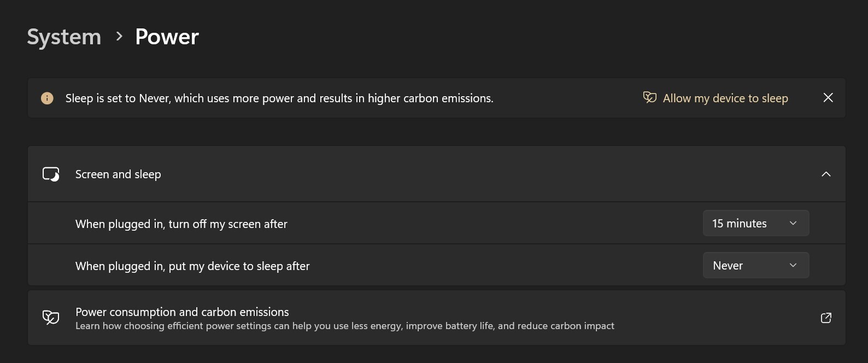868x363 pixels.
Task: Click Allow my device to sleep link
Action: pyautogui.click(x=725, y=98)
